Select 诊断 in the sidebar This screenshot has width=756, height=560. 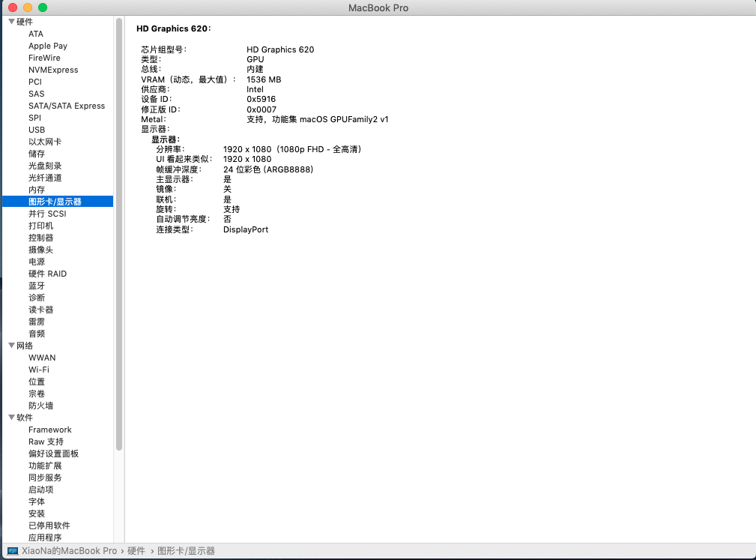(x=37, y=298)
